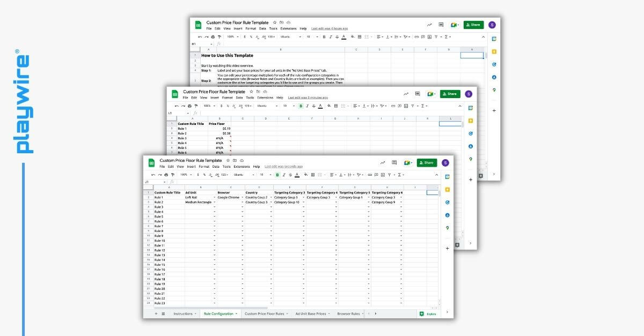Click the insert chart icon near Share
644x336 pixels.
coord(383,162)
